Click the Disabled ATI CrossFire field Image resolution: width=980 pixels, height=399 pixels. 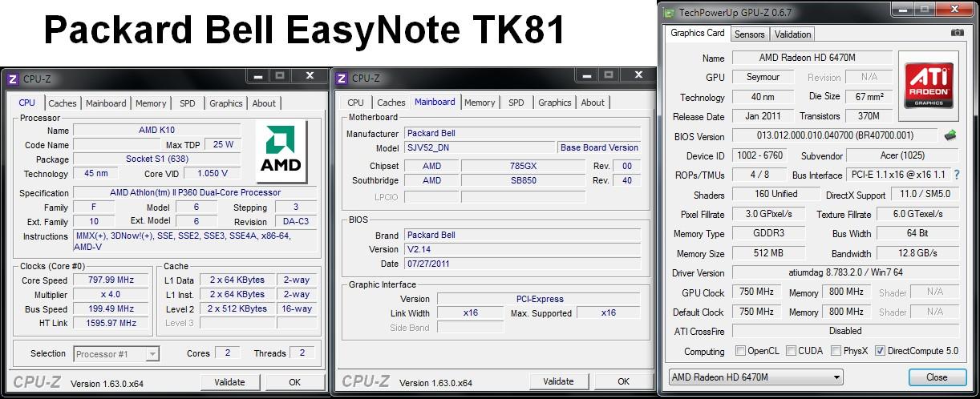[845, 331]
